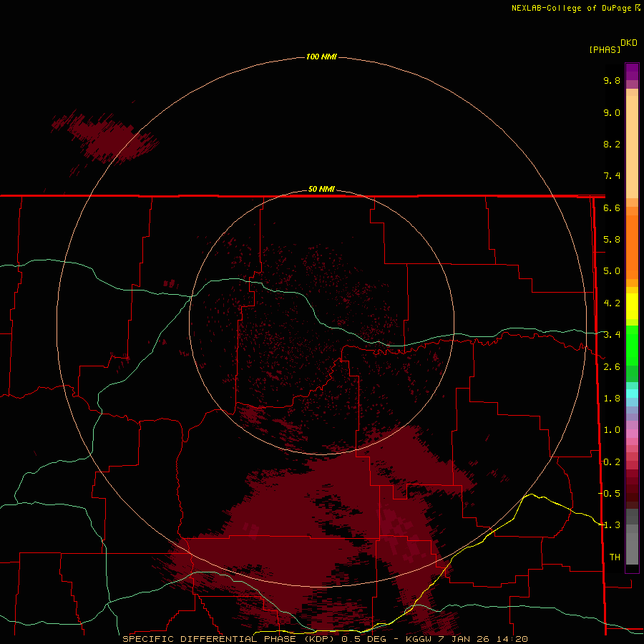Pick the pale peach segment of the color bar
Image resolution: width=644 pixels, height=644 pixels.
632,147
